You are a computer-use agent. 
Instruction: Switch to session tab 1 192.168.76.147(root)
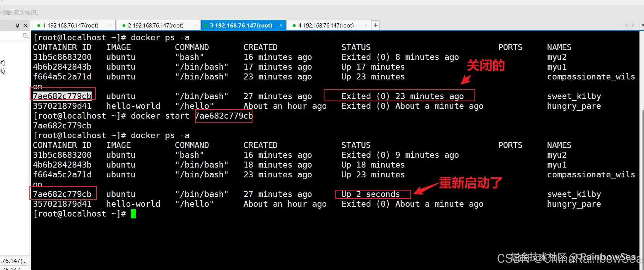click(70, 25)
